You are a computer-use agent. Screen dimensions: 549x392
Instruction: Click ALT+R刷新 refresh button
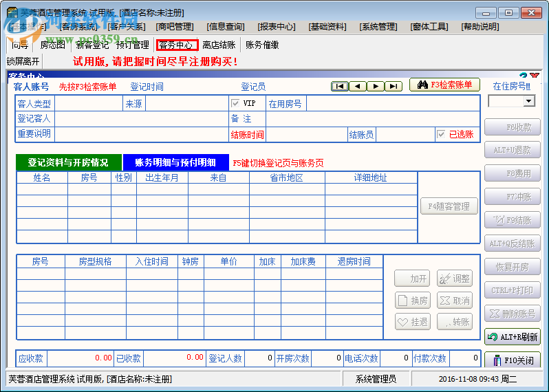click(x=513, y=337)
